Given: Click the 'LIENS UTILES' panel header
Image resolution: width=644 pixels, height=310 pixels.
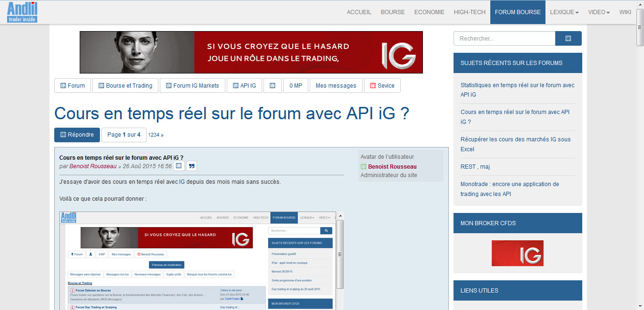Looking at the screenshot, I should pos(518,290).
